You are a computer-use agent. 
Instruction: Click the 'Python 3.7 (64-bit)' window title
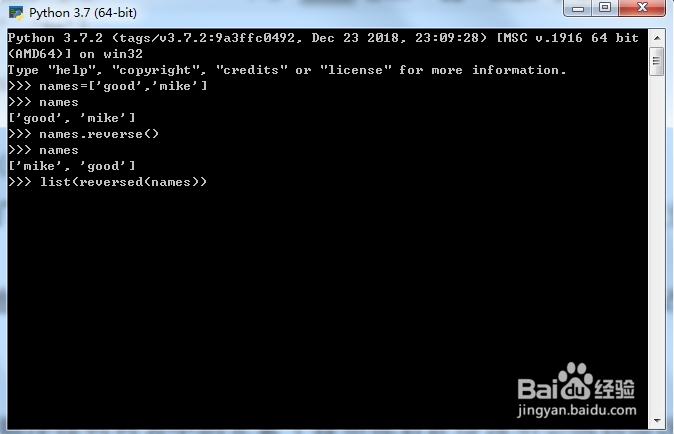(83, 13)
